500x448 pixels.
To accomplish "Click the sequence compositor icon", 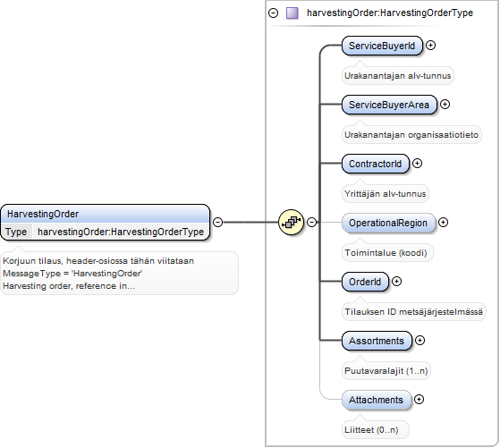I will (291, 223).
